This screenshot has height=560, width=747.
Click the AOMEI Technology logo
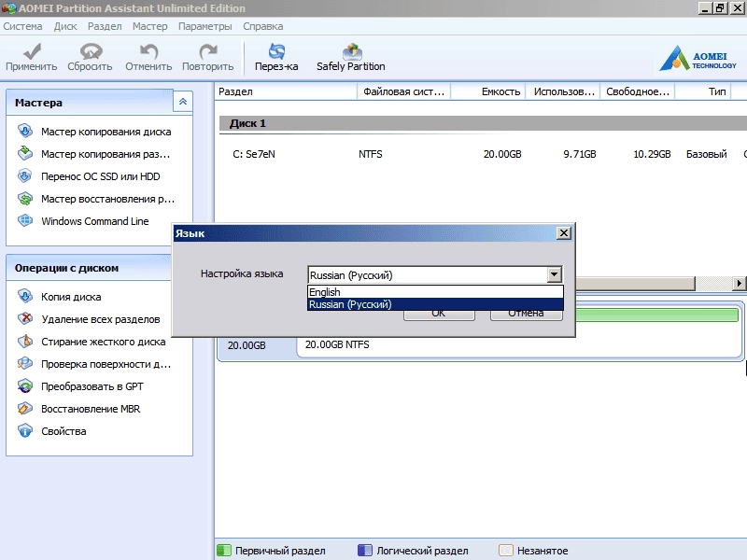[x=698, y=58]
